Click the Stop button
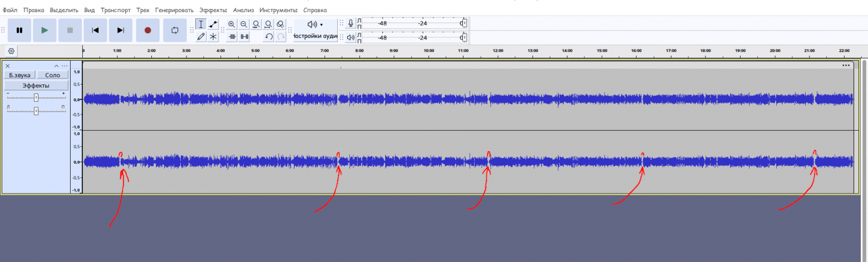The height and width of the screenshot is (262, 868). click(x=70, y=31)
